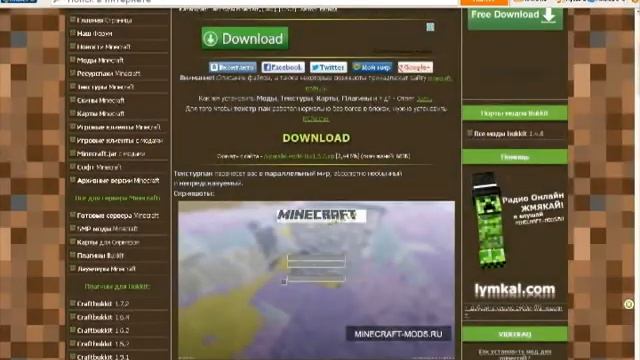This screenshot has height=360, width=640.
Task: Click the file download link under DOWNLOAD heading
Action: pos(299,156)
